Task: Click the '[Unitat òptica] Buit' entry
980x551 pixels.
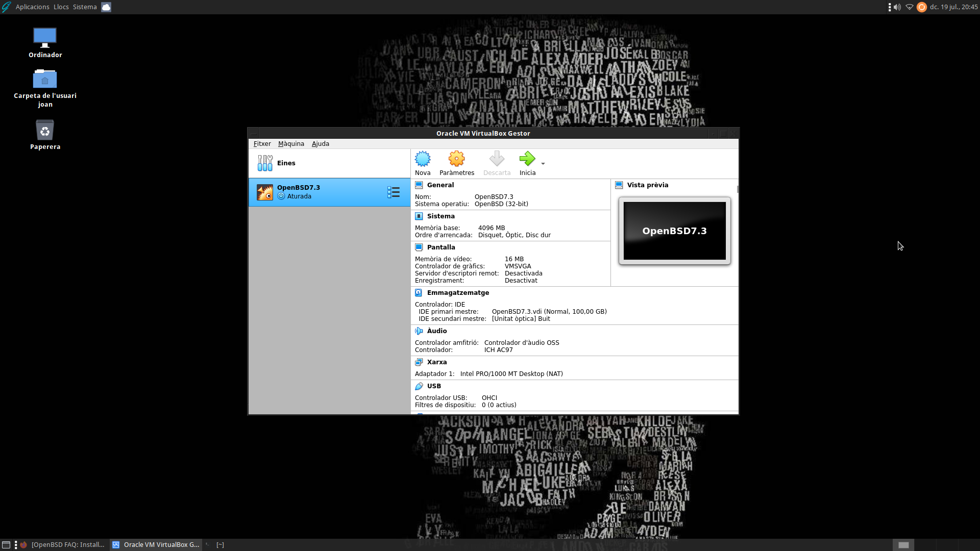Action: 521,319
